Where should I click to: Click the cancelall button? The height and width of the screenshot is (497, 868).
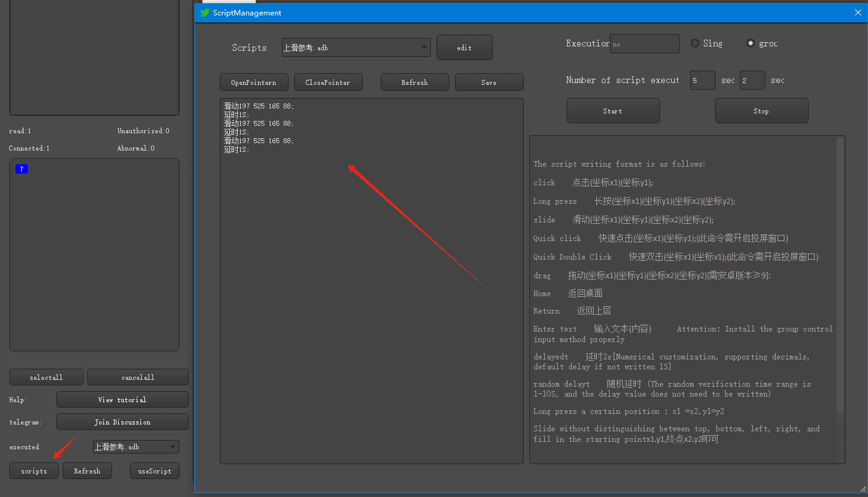pyautogui.click(x=138, y=377)
